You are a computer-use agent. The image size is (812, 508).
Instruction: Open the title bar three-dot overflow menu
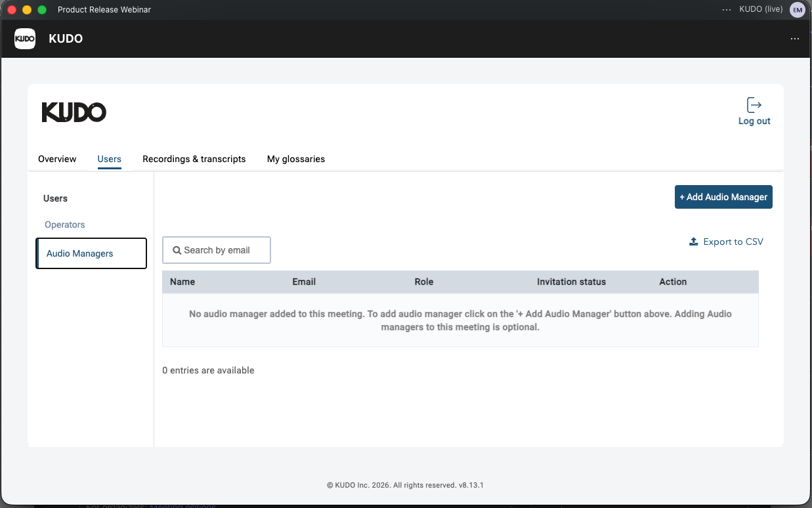click(726, 10)
